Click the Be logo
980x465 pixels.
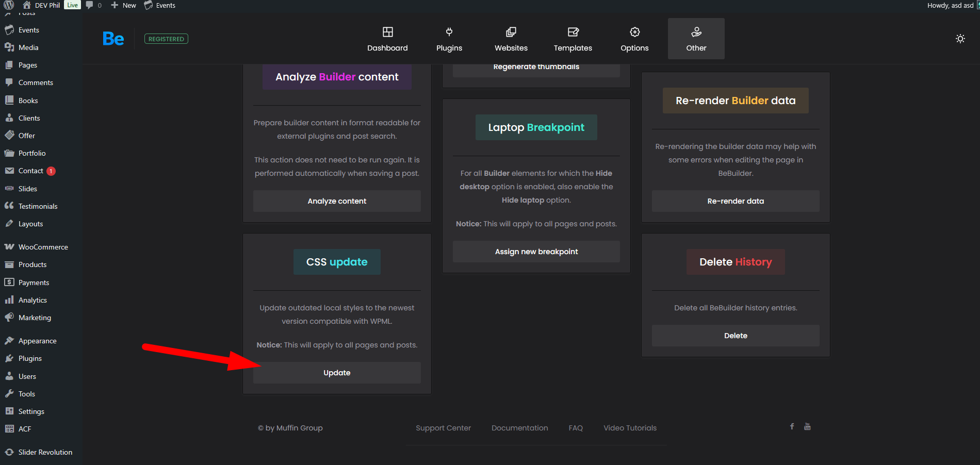click(x=113, y=39)
